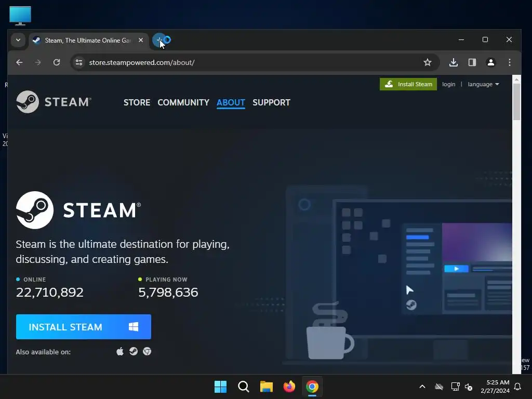
Task: Click Chrome taskbar icon
Action: [312, 387]
